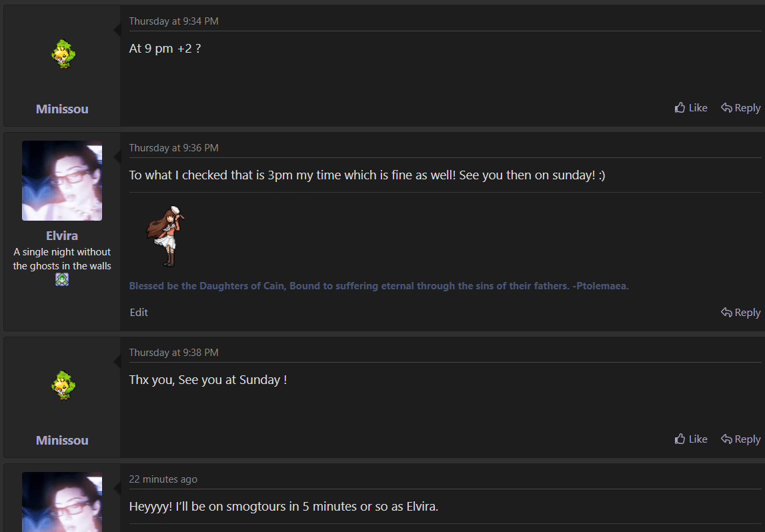Reply to Minissou's 9:38 PM post

740,439
